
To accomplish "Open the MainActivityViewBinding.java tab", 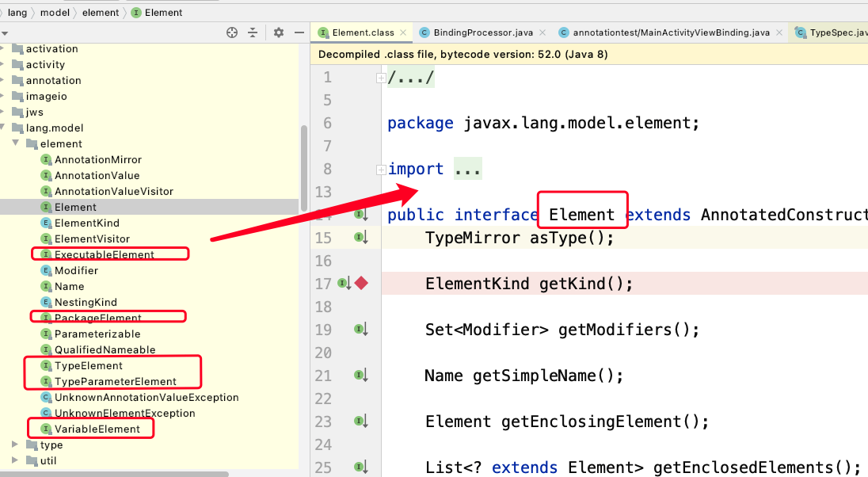I will (x=670, y=32).
